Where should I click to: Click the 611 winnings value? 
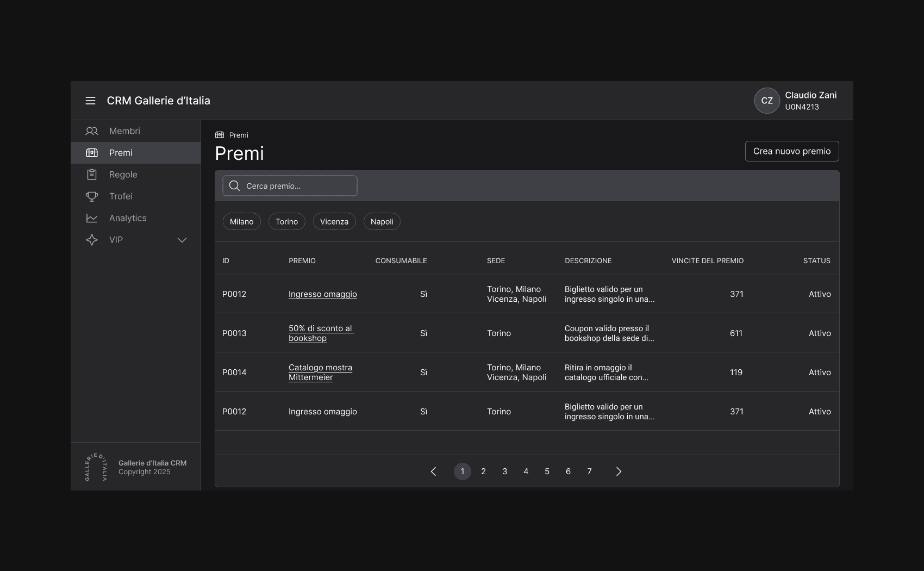pos(736,333)
